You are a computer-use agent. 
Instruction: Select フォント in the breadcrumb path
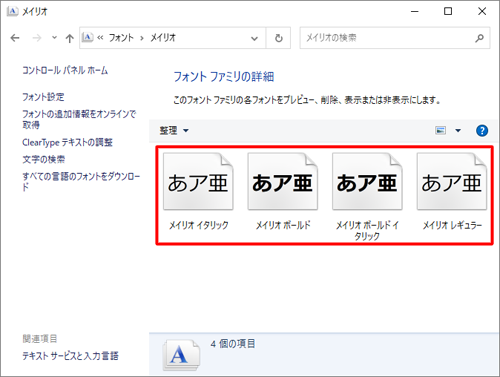click(x=121, y=38)
